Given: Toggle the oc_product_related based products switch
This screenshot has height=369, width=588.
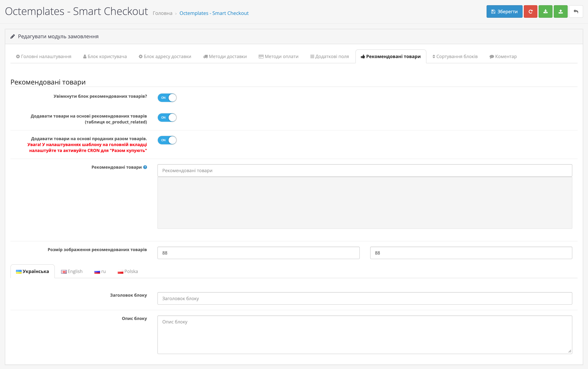Looking at the screenshot, I should [x=167, y=118].
